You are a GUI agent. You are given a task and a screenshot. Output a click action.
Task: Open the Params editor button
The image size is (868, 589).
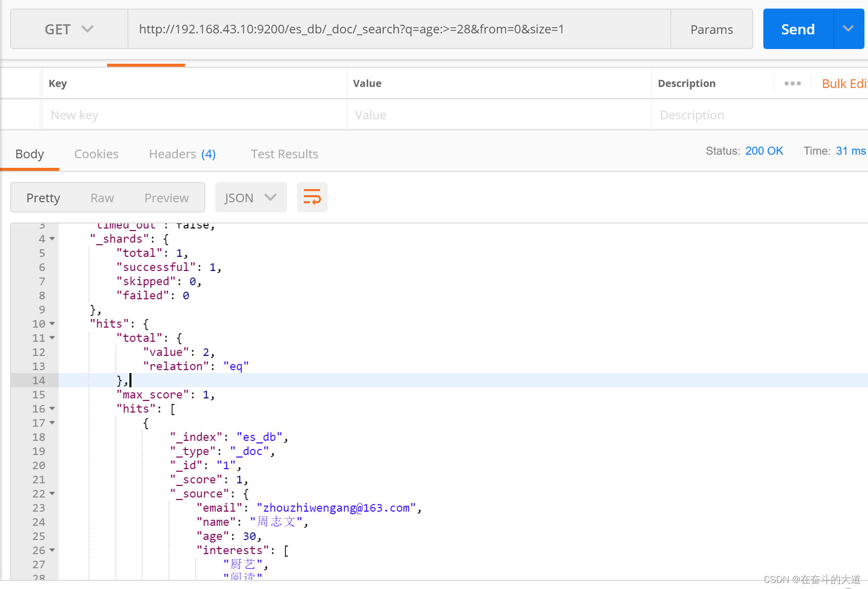click(711, 29)
